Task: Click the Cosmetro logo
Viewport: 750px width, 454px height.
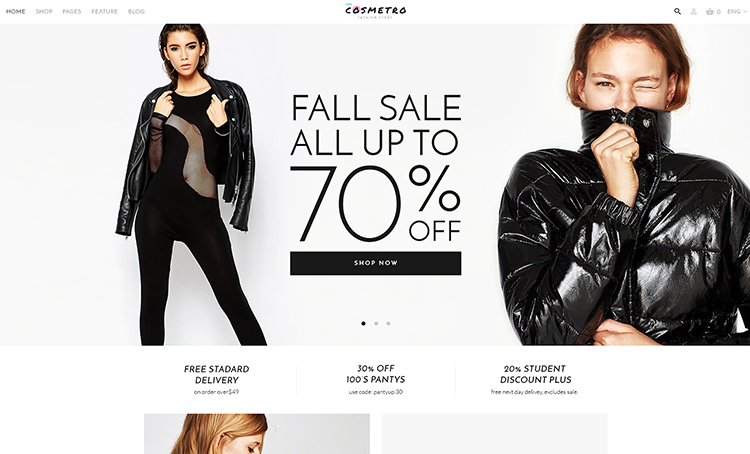Action: [375, 11]
